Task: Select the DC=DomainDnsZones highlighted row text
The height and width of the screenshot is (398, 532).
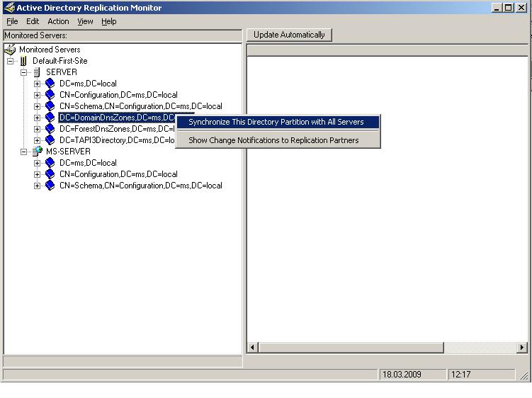Action: click(117, 118)
